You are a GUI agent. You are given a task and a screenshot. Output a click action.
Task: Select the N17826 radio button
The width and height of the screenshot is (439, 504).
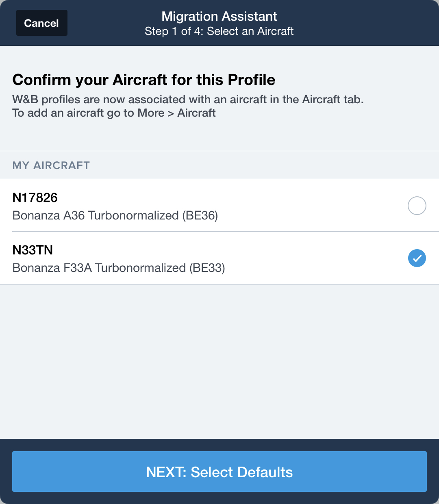click(x=417, y=206)
